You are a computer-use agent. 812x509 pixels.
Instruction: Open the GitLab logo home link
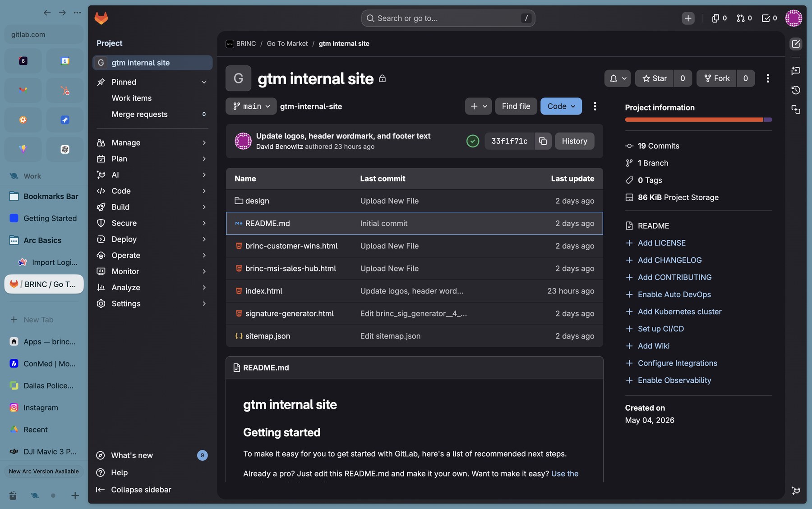tap(101, 18)
